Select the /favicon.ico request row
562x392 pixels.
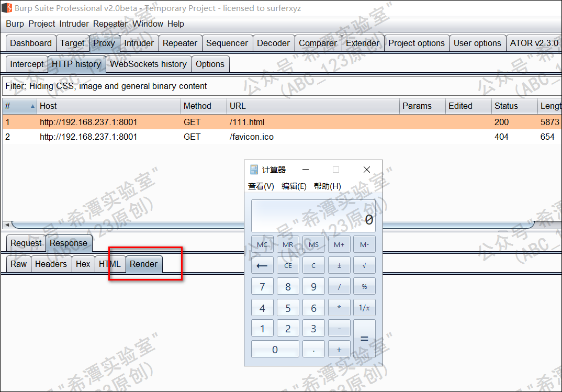click(x=282, y=137)
